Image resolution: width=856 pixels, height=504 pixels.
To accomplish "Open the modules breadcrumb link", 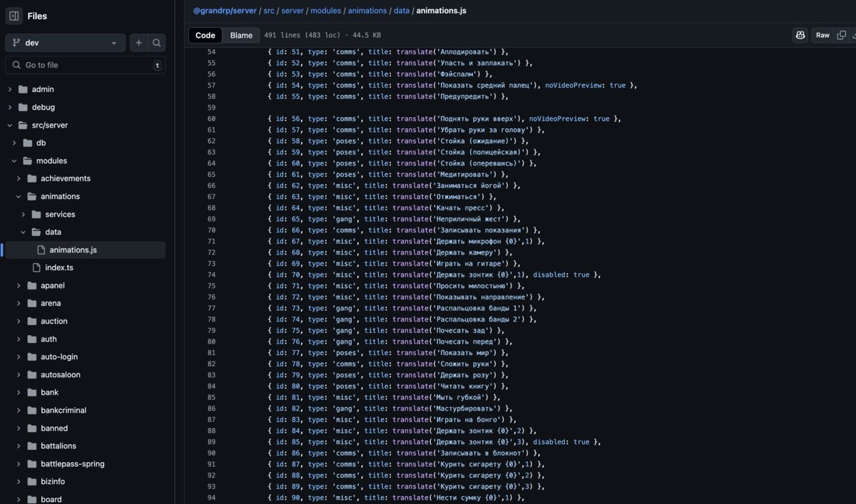I will point(326,11).
